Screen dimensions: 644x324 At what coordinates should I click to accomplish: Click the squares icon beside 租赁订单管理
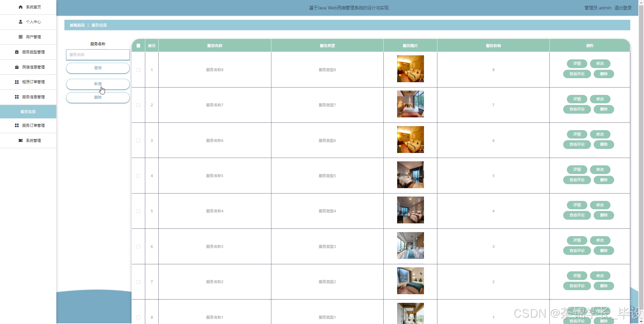tap(17, 82)
